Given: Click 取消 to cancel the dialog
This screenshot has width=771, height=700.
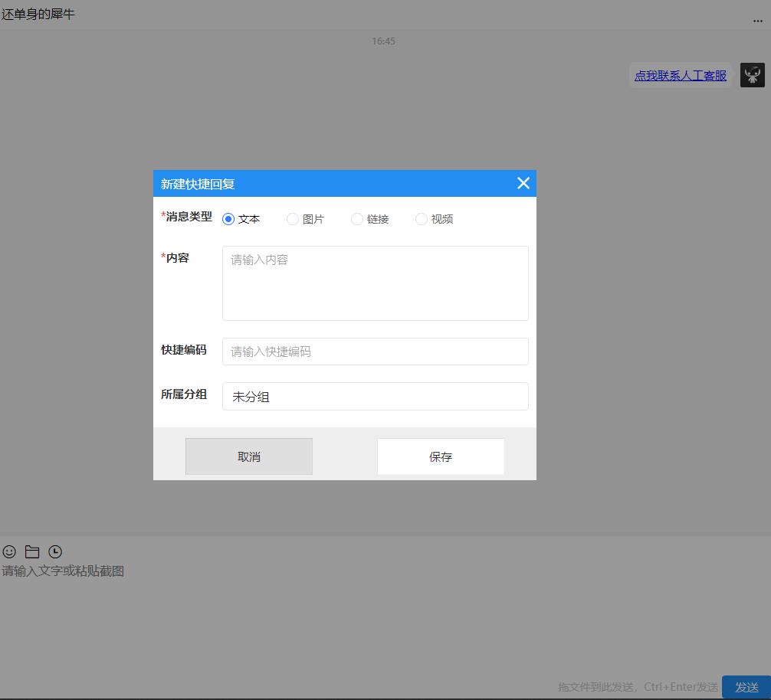Looking at the screenshot, I should (248, 456).
